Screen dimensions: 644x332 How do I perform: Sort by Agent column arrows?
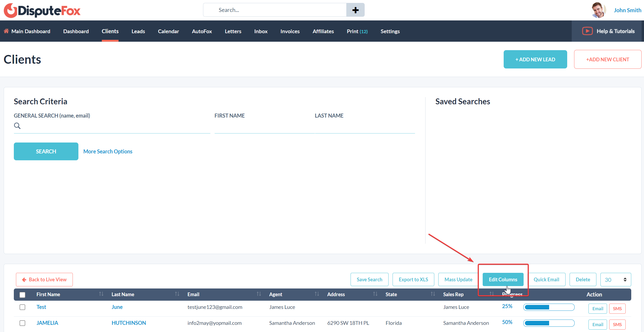tap(317, 294)
